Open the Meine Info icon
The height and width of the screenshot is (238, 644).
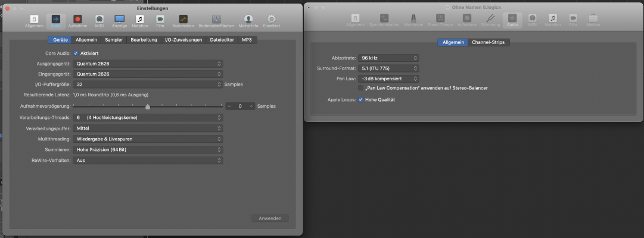click(248, 21)
